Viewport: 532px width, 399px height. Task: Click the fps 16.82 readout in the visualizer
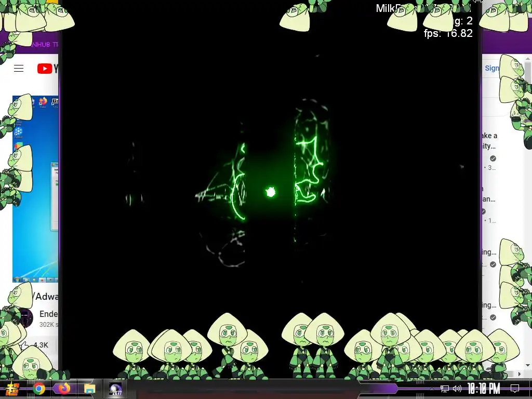448,33
